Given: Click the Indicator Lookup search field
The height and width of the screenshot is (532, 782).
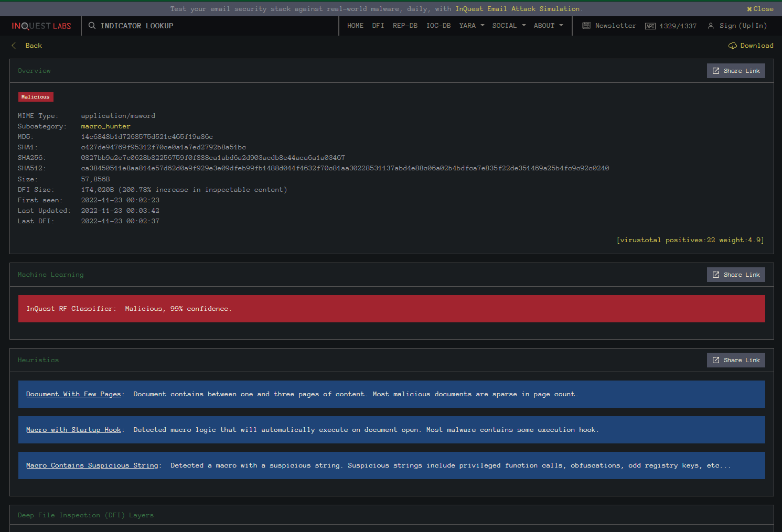Looking at the screenshot, I should 210,26.
